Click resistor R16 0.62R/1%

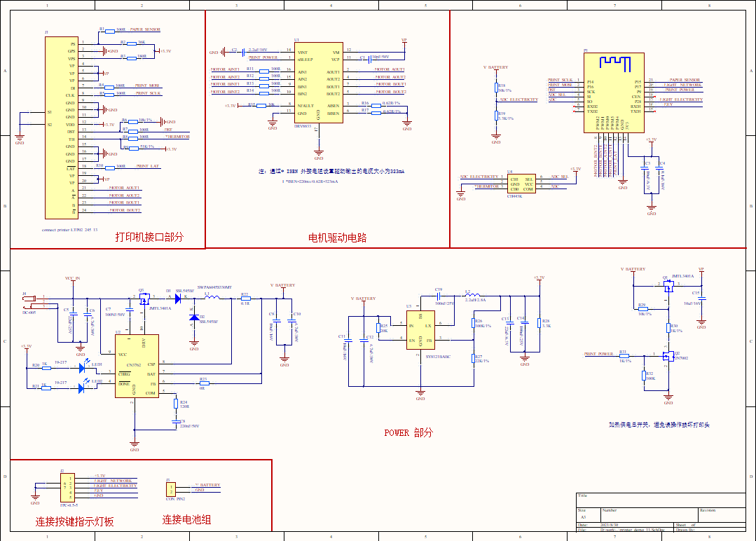376,106
